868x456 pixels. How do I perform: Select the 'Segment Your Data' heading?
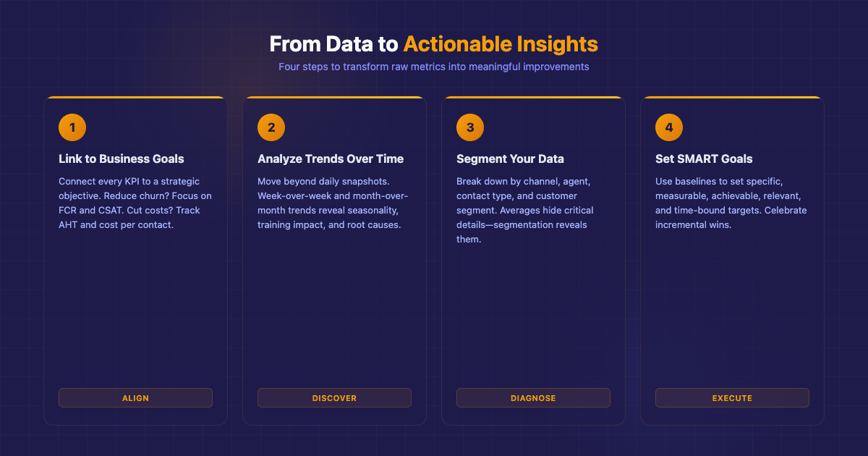(510, 159)
